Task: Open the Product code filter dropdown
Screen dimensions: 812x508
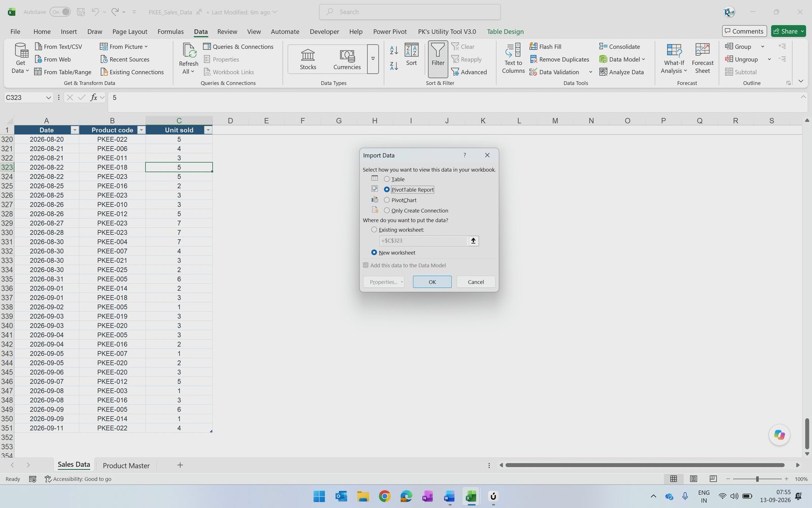Action: pyautogui.click(x=141, y=130)
